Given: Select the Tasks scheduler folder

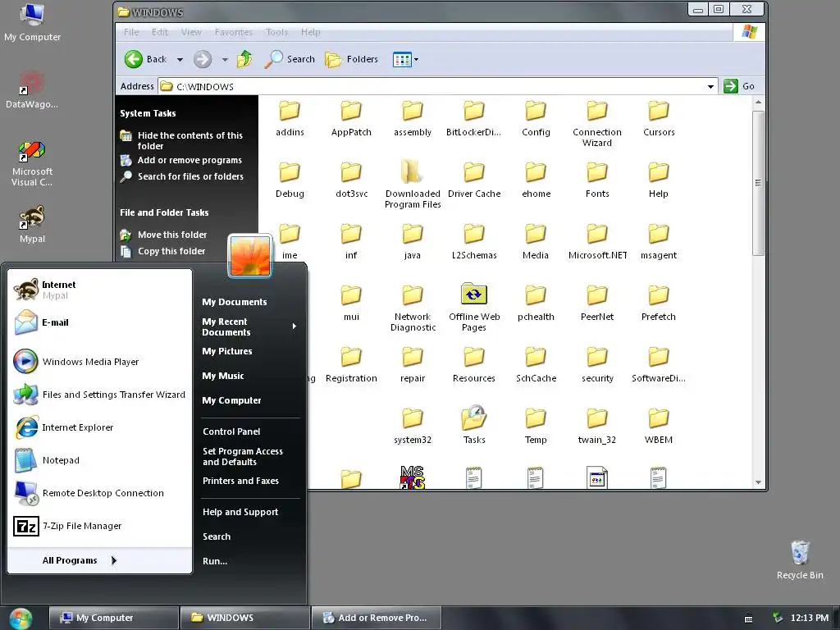Looking at the screenshot, I should point(473,426).
